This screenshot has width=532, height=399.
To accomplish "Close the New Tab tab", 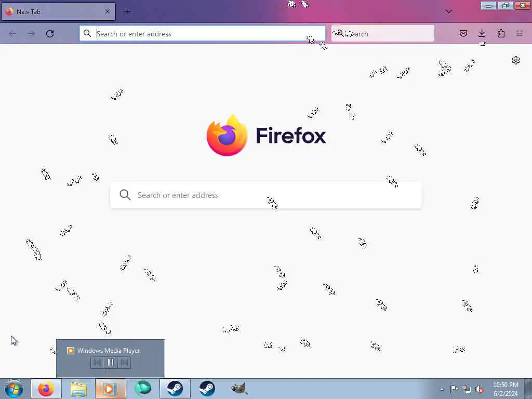I will click(107, 11).
